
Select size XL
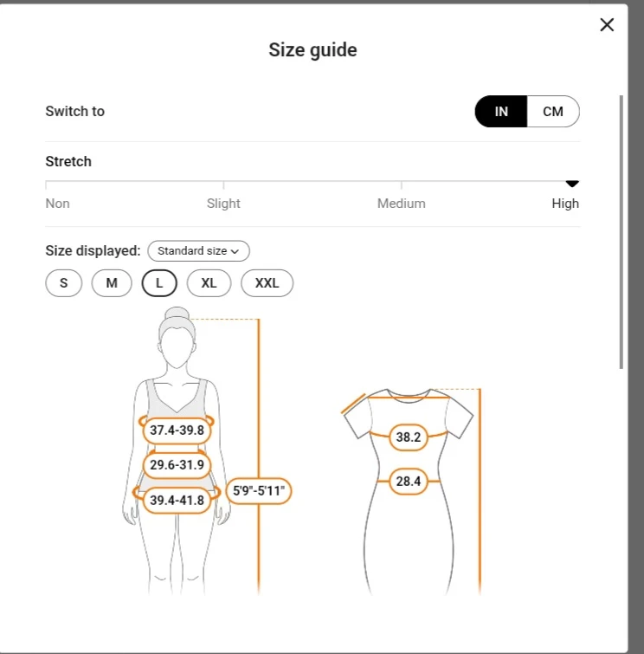pos(209,283)
